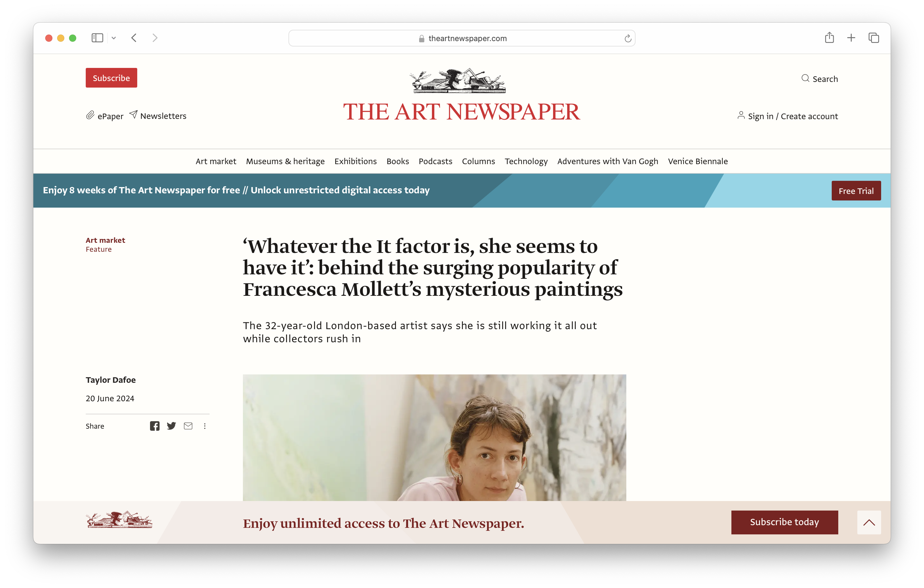Open Adventures with Van Gogh section
The height and width of the screenshot is (588, 924).
tap(608, 161)
